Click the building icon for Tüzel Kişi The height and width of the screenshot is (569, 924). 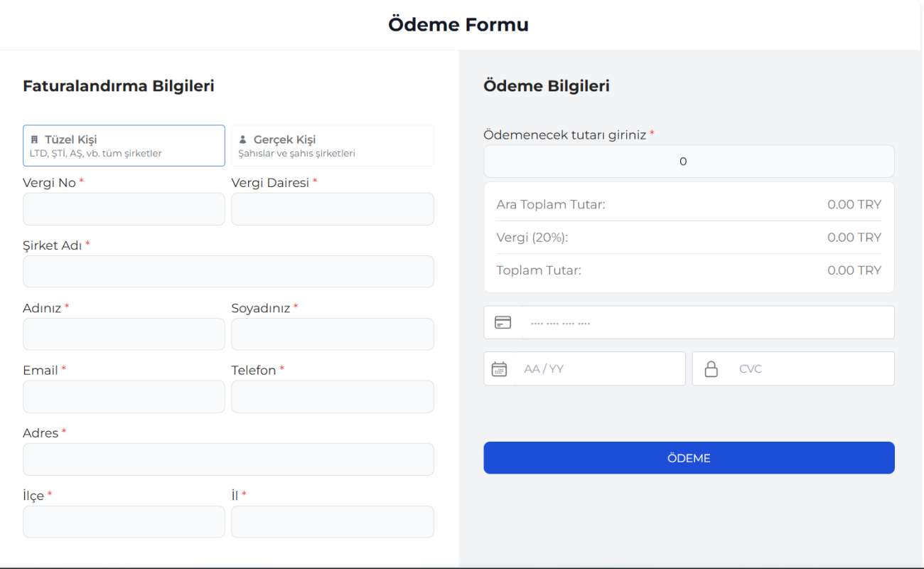[34, 140]
